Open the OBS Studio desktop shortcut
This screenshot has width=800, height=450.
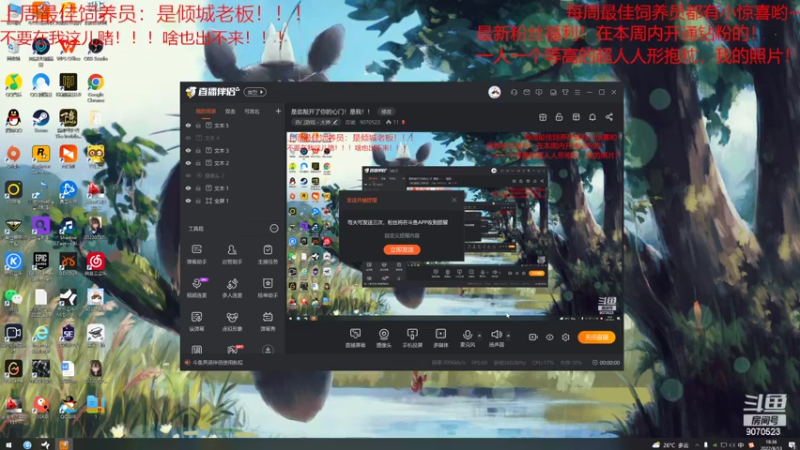95,49
